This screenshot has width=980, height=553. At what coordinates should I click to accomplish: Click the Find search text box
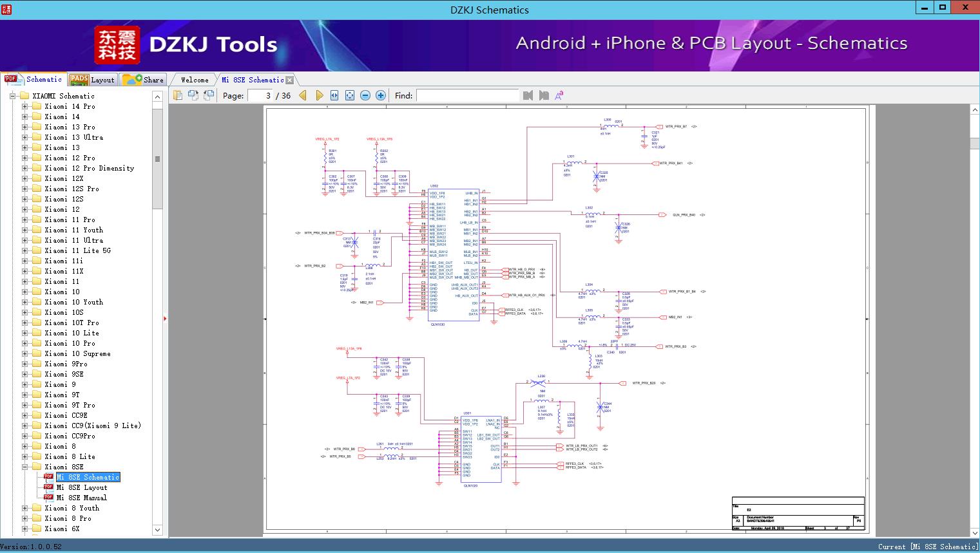(x=467, y=95)
